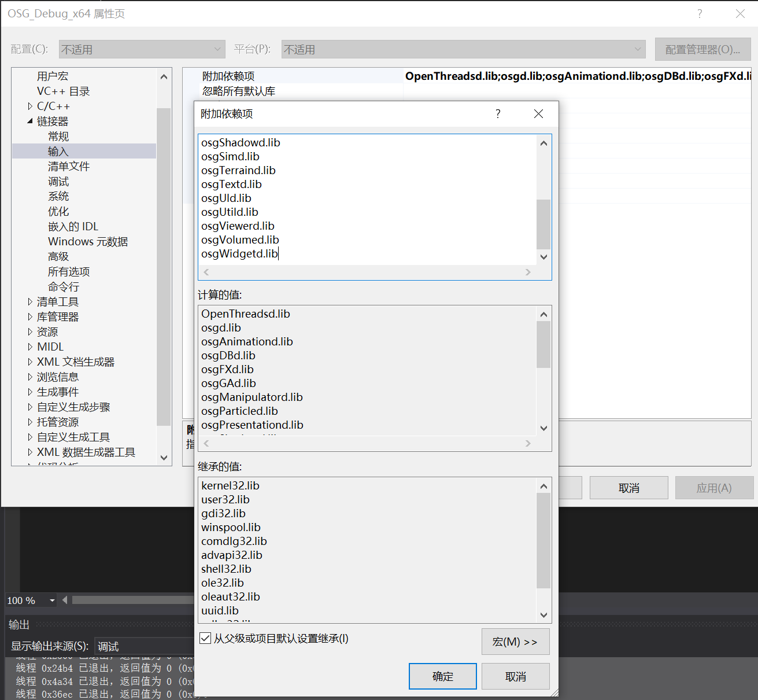Expand the 清单工具 tree node
Viewport: 758px width, 700px height.
click(x=30, y=301)
